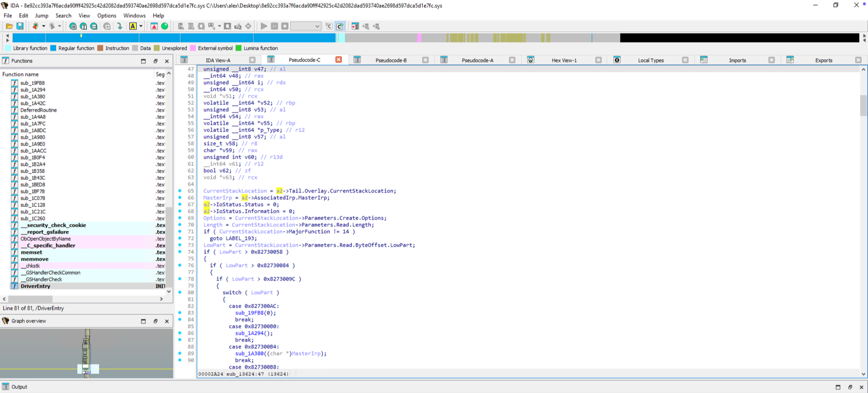The width and height of the screenshot is (868, 393).
Task: Toggle breakpoint dot on line 71
Action: click(179, 231)
